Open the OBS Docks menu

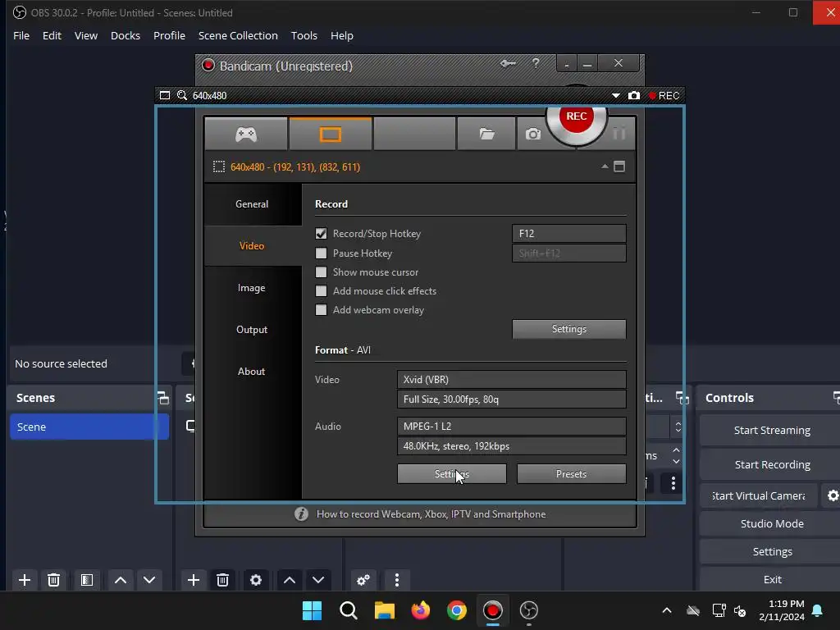pos(126,36)
